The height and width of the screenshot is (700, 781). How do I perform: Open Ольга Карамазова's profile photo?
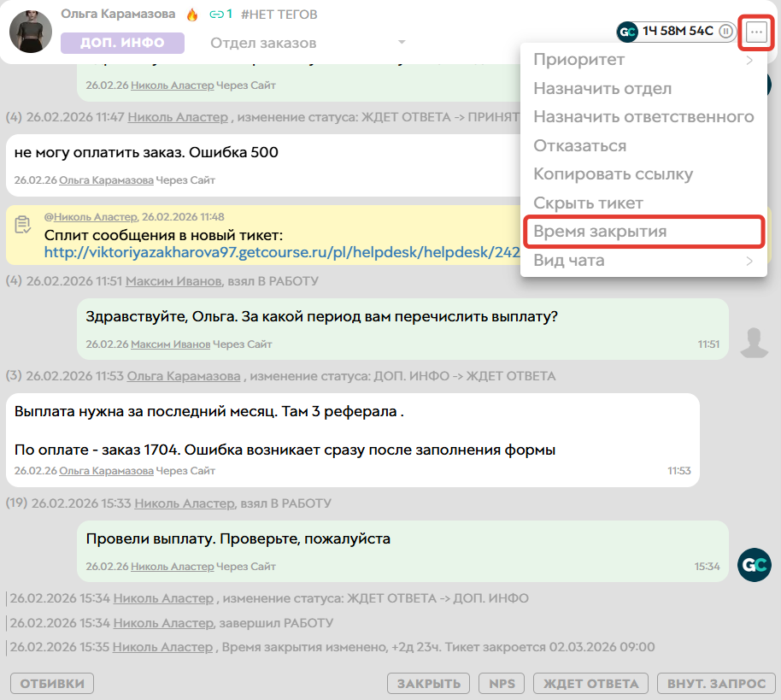pos(31,32)
